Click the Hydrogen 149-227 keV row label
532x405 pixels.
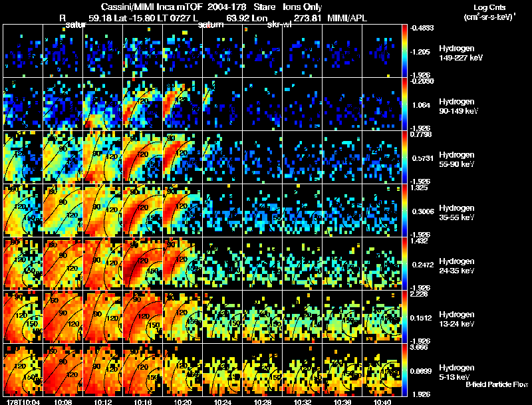point(461,53)
